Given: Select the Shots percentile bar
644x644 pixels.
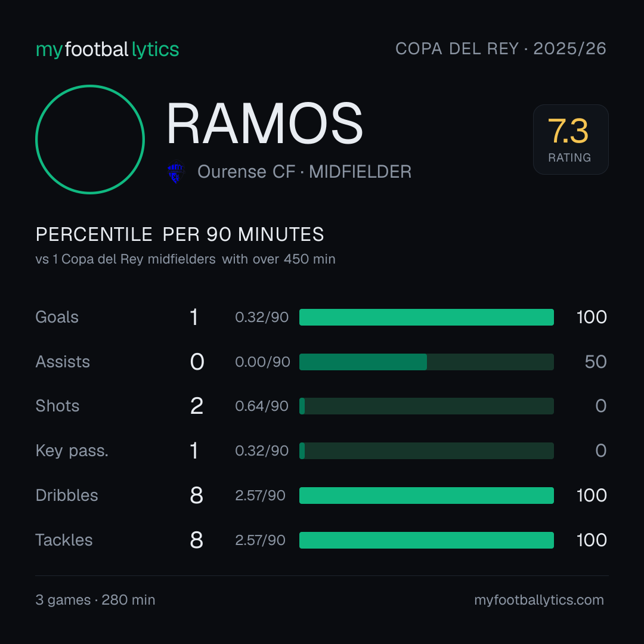Looking at the screenshot, I should pos(426,406).
